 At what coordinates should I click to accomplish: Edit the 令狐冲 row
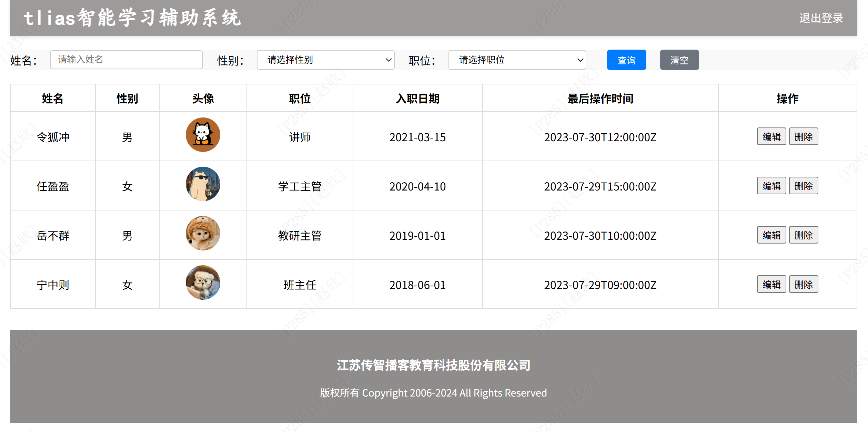click(771, 136)
